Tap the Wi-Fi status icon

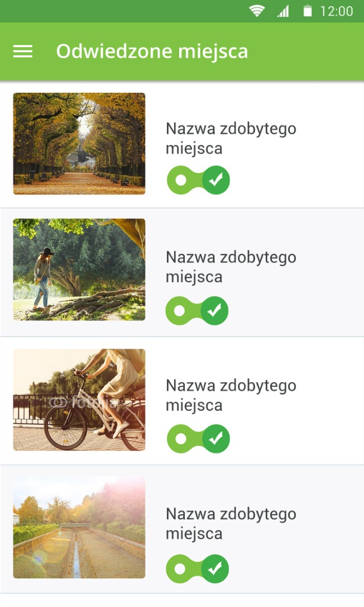click(257, 11)
